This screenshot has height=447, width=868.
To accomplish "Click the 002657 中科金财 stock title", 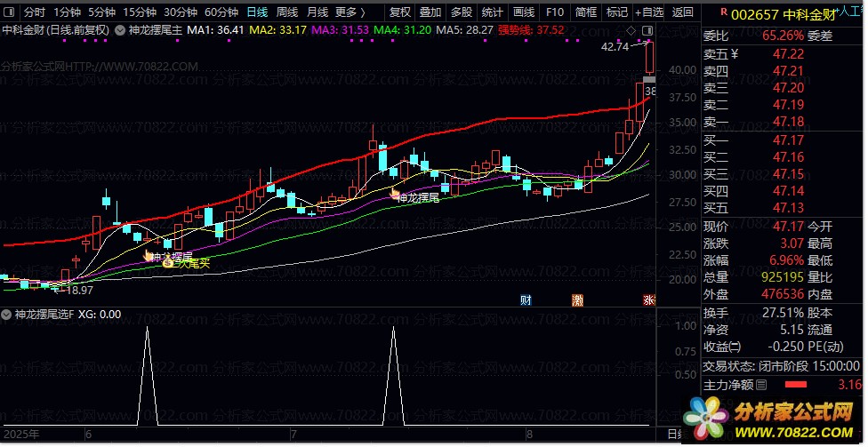I will click(x=784, y=15).
